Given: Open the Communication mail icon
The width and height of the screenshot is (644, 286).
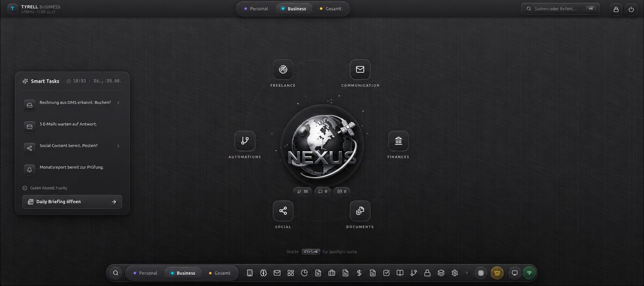Looking at the screenshot, I should 360,69.
